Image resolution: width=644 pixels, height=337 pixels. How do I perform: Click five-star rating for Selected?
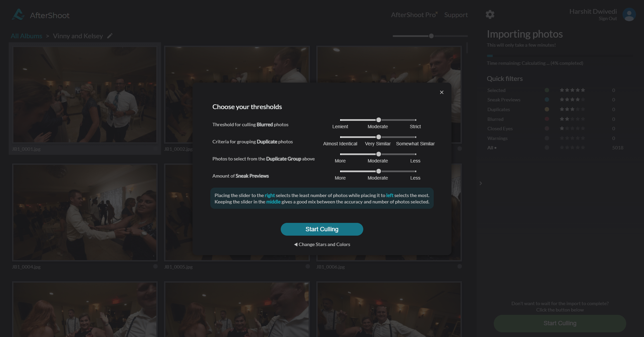(572, 90)
